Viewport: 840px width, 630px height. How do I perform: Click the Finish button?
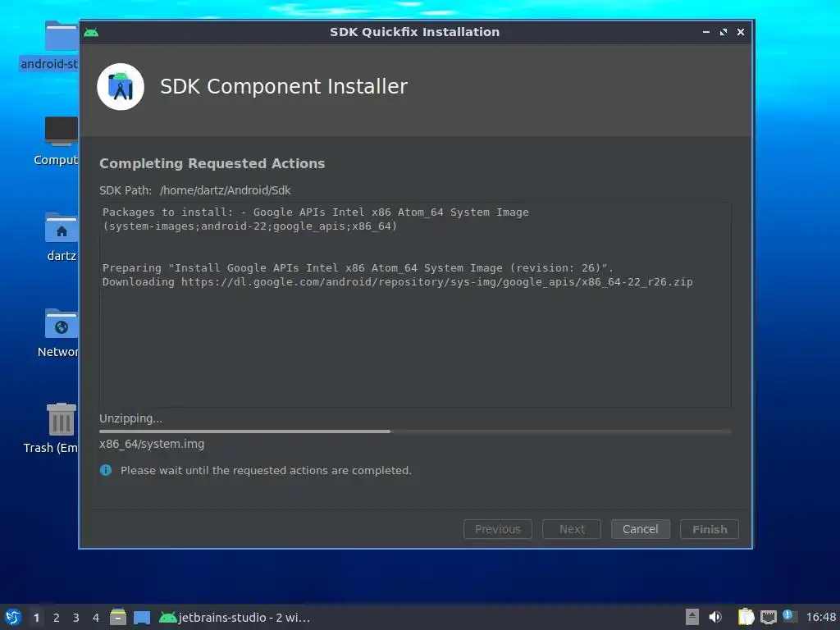pyautogui.click(x=710, y=529)
